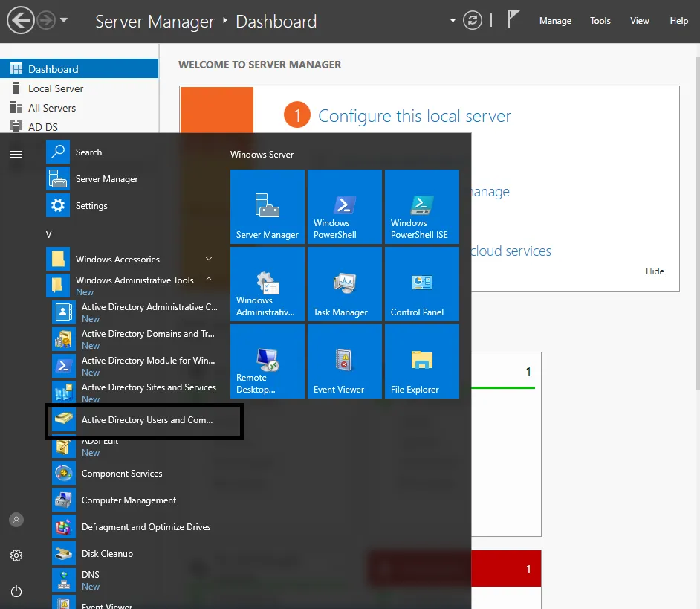
Task: Open Defragment and Optimize Drives
Action: pyautogui.click(x=137, y=526)
